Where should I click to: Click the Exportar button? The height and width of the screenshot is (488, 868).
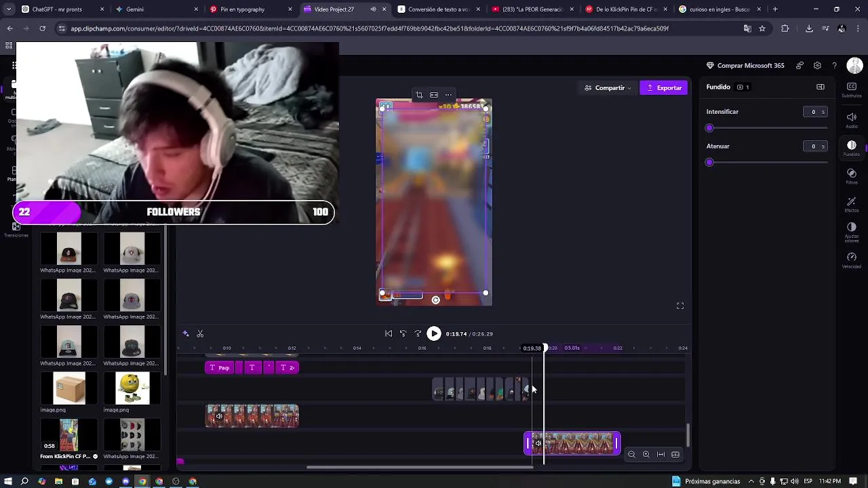point(664,87)
